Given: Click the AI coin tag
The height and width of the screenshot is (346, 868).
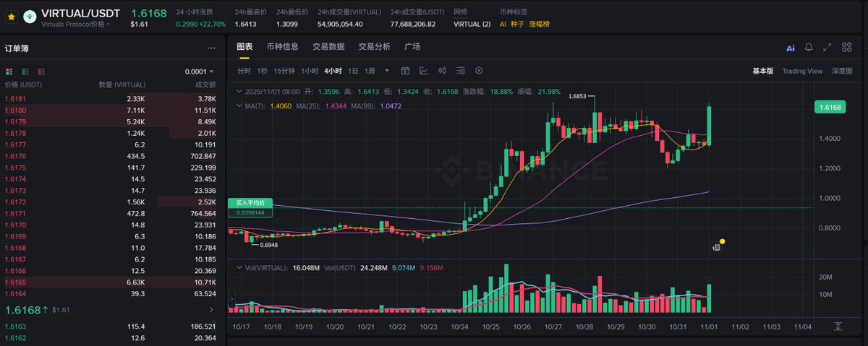Looking at the screenshot, I should coord(503,24).
